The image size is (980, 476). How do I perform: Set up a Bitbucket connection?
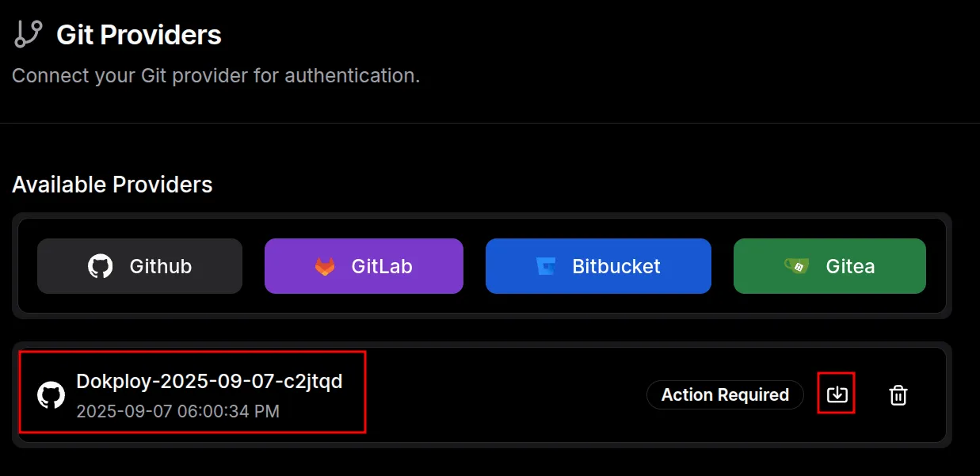598,266
